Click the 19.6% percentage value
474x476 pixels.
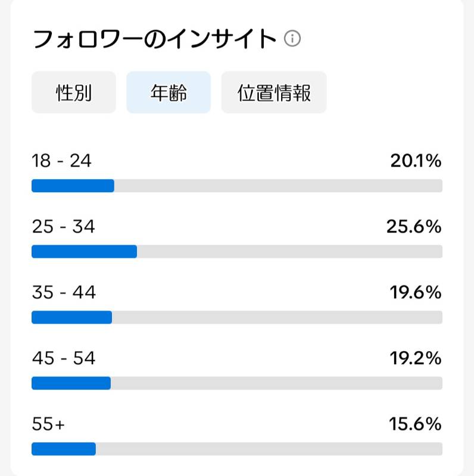416,292
